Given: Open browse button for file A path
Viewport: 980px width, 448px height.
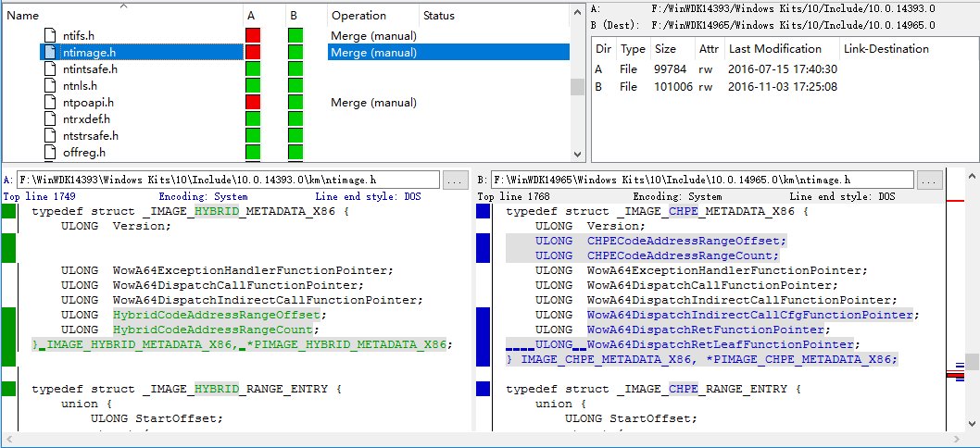Looking at the screenshot, I should click(455, 180).
